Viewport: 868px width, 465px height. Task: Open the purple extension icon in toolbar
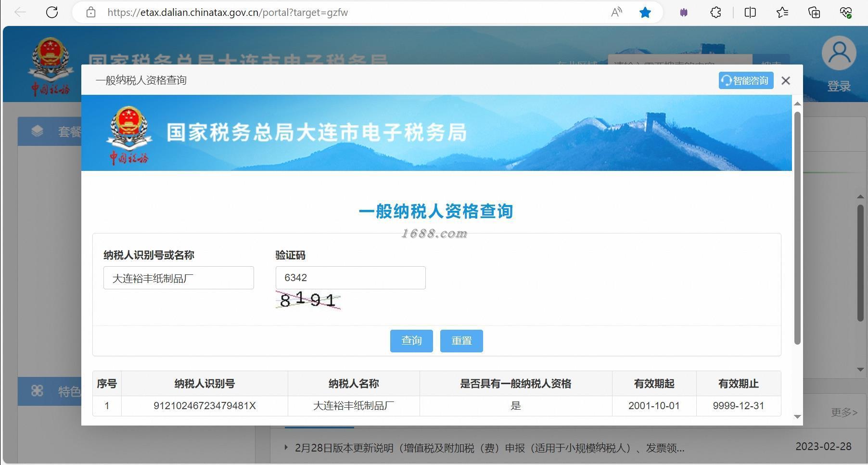pos(684,13)
